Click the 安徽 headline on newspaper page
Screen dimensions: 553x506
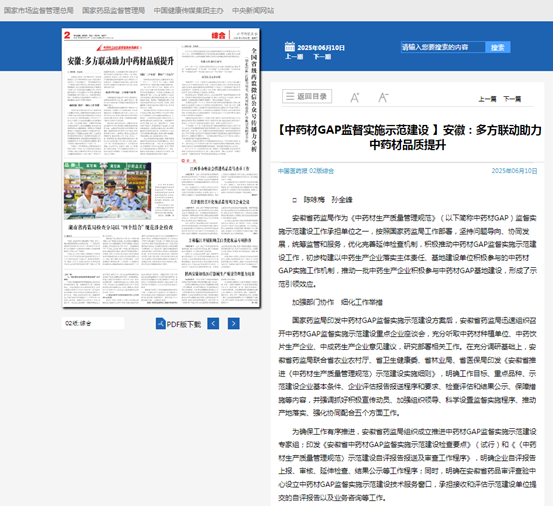pyautogui.click(x=121, y=61)
